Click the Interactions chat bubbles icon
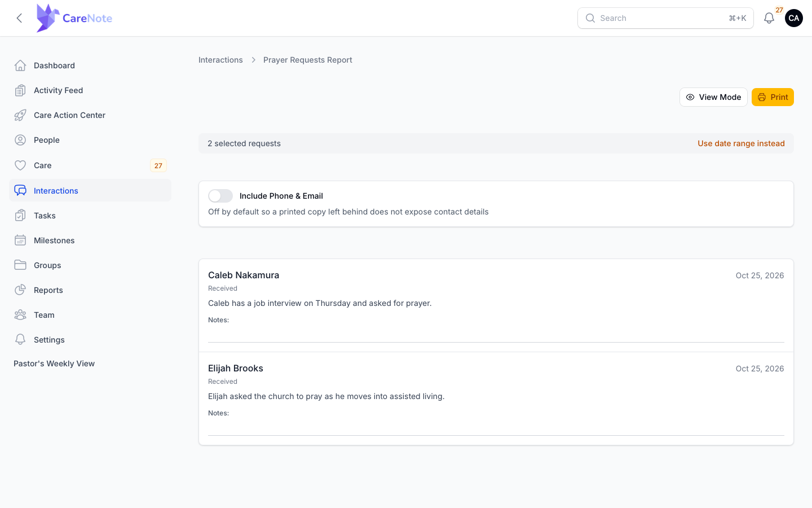This screenshot has width=812, height=508. [20, 191]
